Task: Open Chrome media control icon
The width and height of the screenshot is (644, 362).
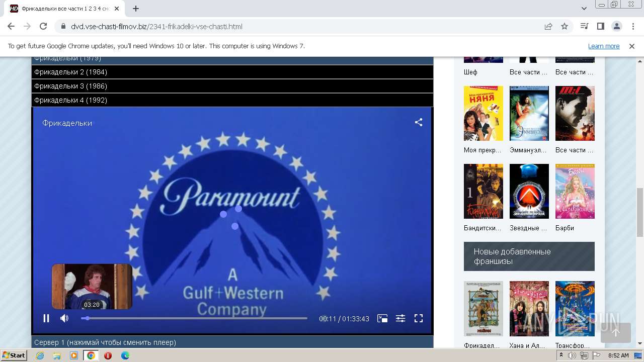Action: pyautogui.click(x=584, y=27)
